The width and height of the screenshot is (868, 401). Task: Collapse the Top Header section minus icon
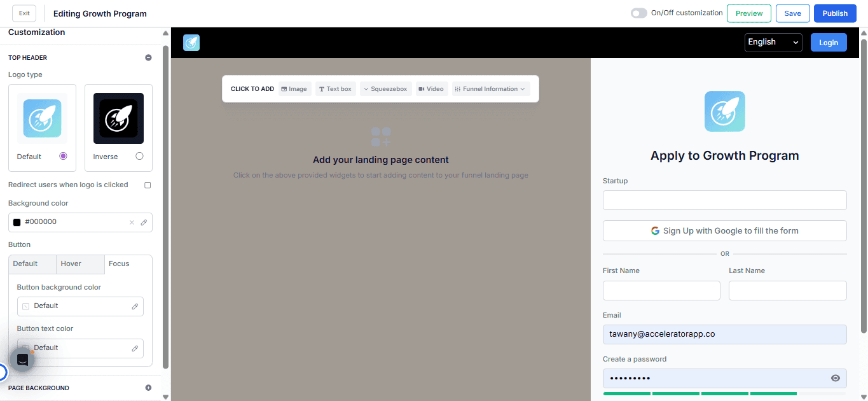click(148, 57)
